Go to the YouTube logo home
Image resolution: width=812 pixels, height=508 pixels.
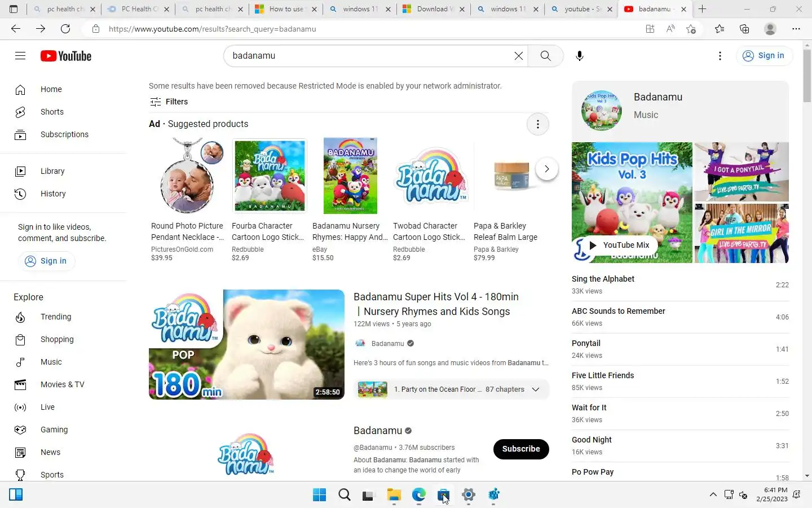click(x=66, y=56)
